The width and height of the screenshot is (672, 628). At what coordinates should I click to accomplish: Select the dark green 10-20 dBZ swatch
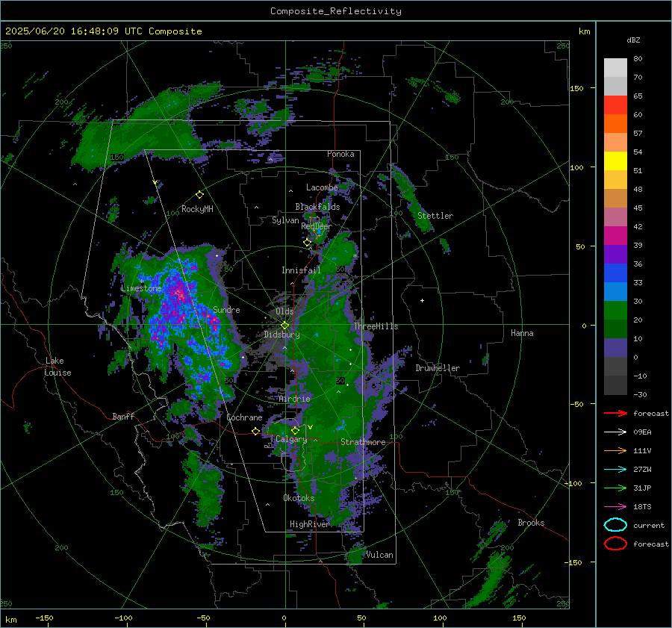pos(615,329)
